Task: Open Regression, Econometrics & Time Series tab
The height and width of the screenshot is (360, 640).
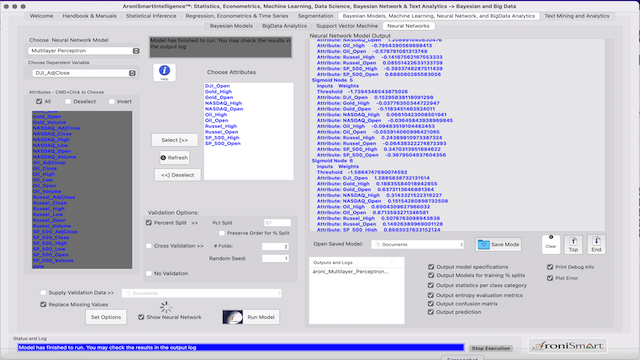Action: (237, 16)
